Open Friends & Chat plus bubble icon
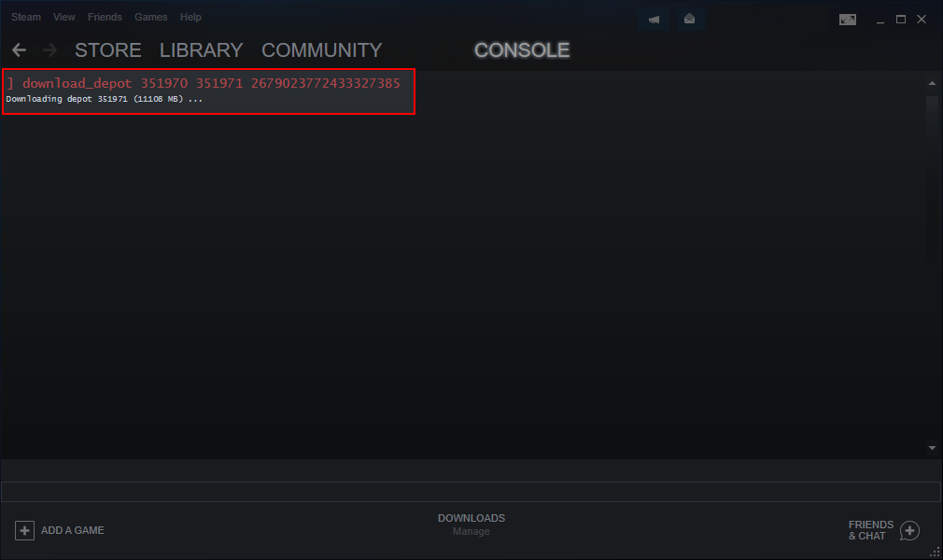Viewport: 943px width, 560px height. 910,530
